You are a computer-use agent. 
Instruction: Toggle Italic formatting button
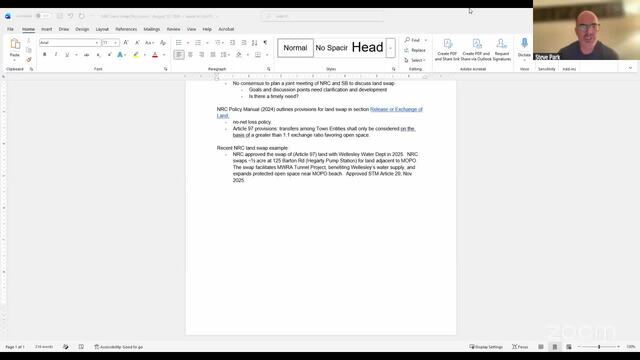pos(56,55)
